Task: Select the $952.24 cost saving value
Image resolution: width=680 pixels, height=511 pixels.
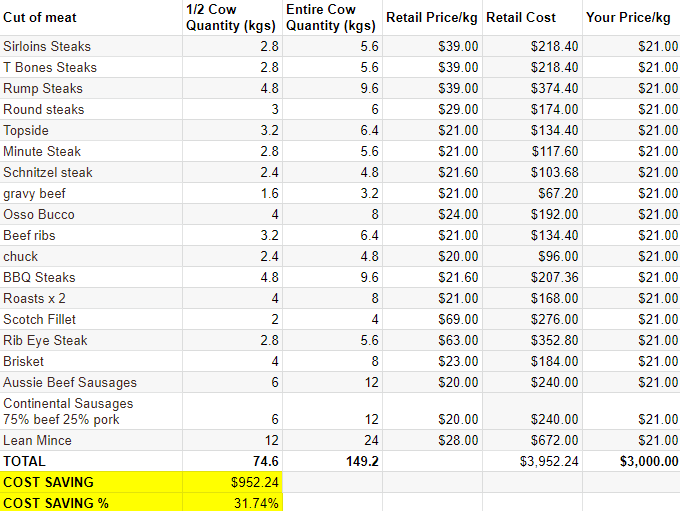Action: point(232,482)
